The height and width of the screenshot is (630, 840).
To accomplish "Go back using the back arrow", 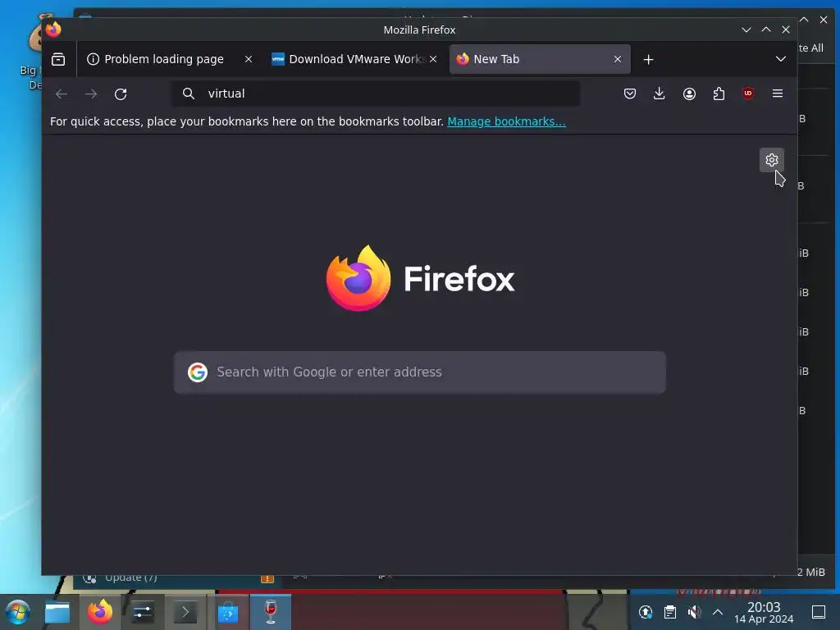I will tap(62, 94).
